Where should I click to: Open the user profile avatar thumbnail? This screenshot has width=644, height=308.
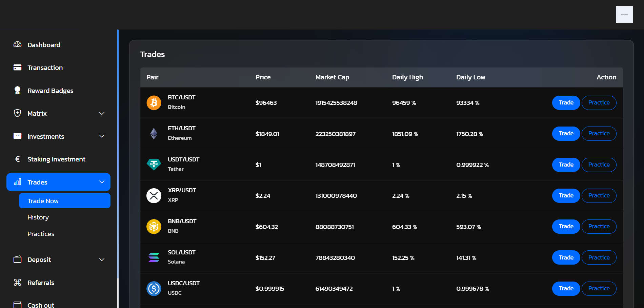(x=624, y=15)
